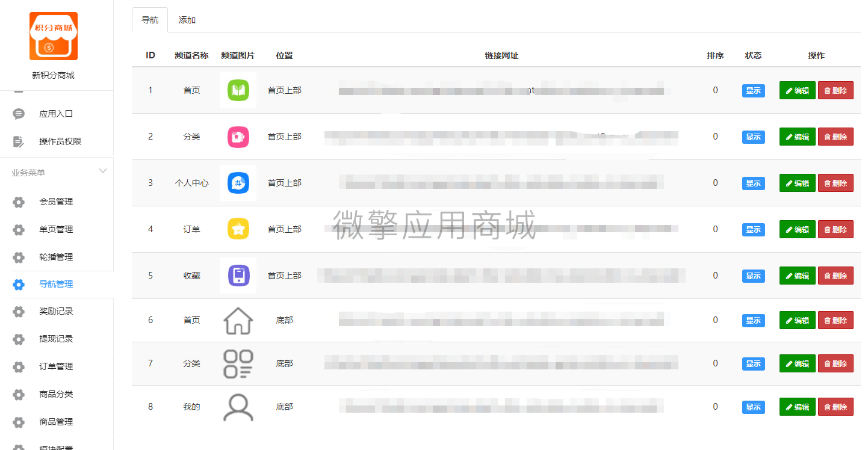The image size is (868, 450).
Task: Click gear icon beside 商品管理
Action: pos(19,422)
